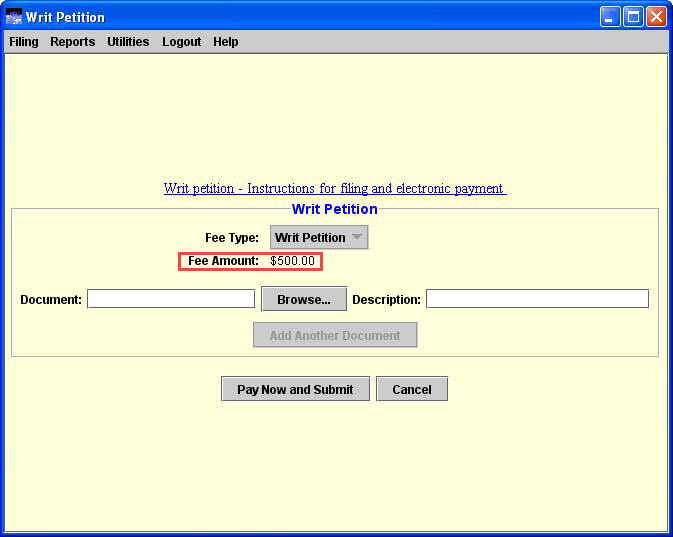Open the Help menu

click(225, 42)
